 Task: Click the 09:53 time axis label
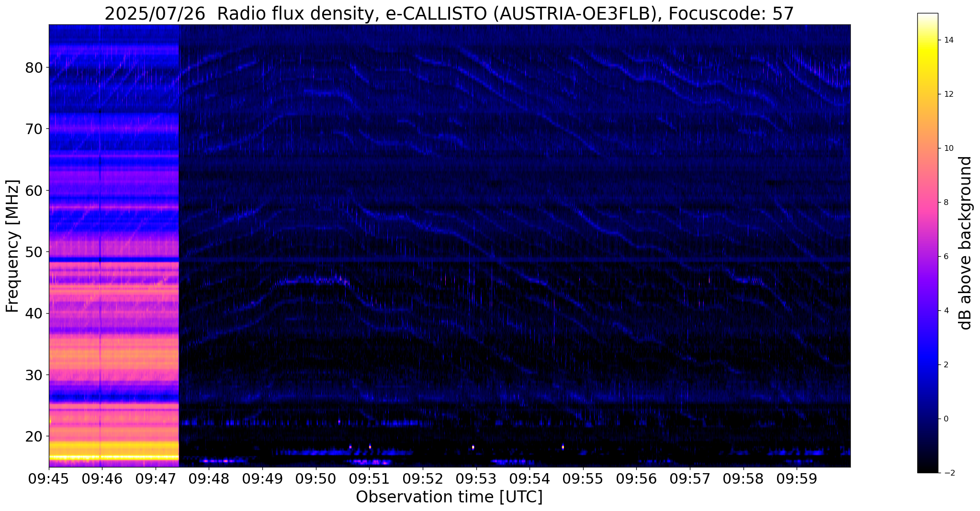point(476,479)
